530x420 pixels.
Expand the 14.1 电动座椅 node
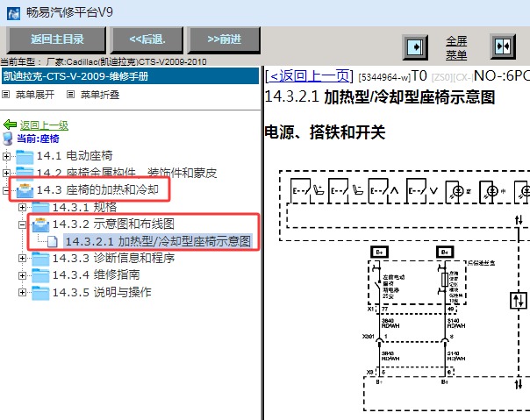point(6,156)
